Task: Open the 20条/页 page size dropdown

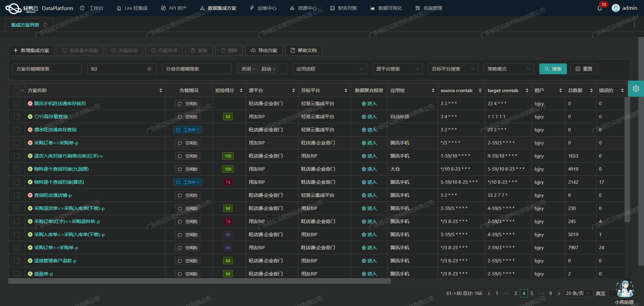Action: (x=578, y=293)
